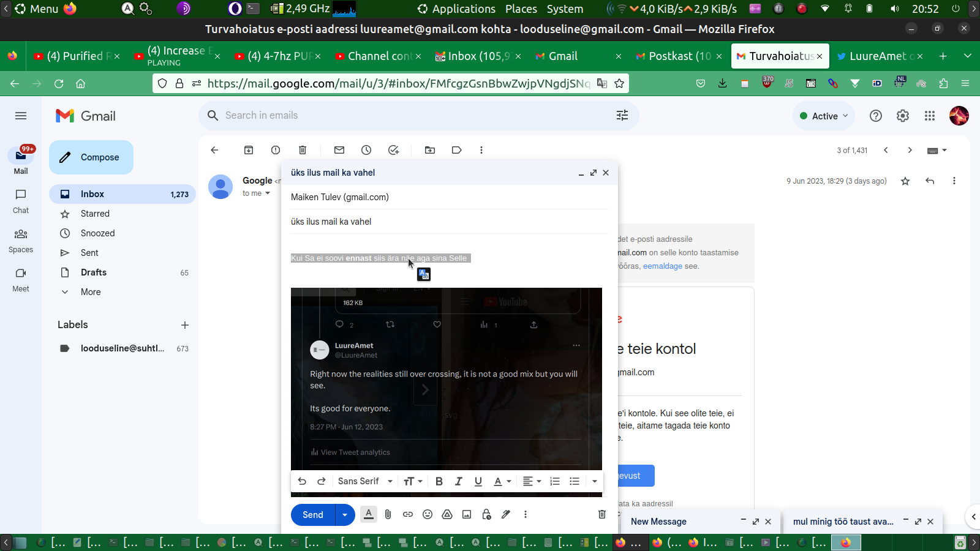This screenshot has width=980, height=551.
Task: Undo the last edit in compose
Action: pos(302,481)
